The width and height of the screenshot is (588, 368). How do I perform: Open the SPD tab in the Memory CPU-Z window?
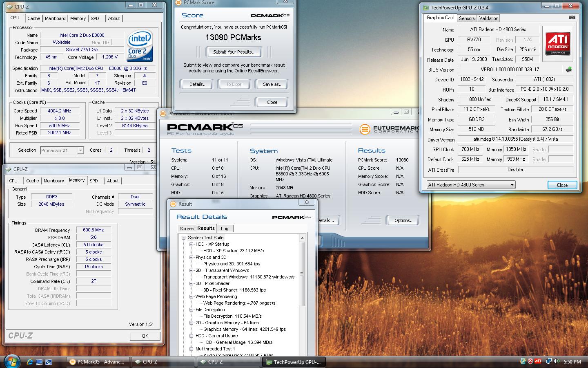[94, 181]
